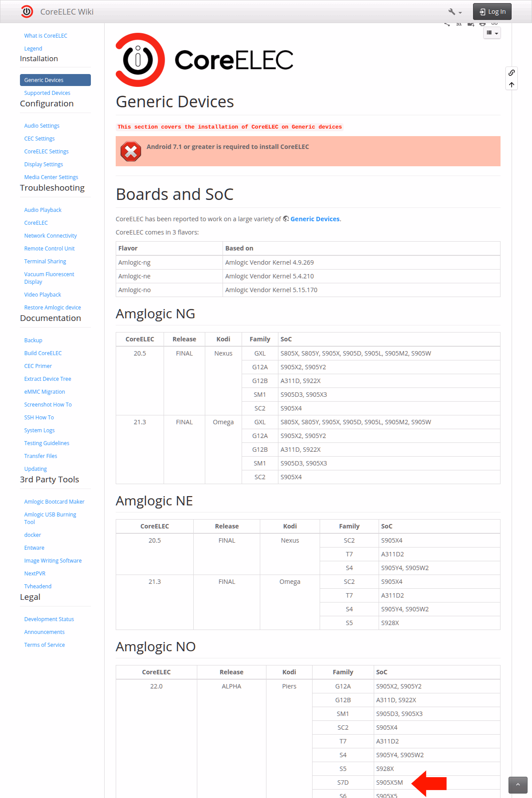The width and height of the screenshot is (532, 798).
Task: Open the wrench tools dropdown
Action: tap(455, 12)
